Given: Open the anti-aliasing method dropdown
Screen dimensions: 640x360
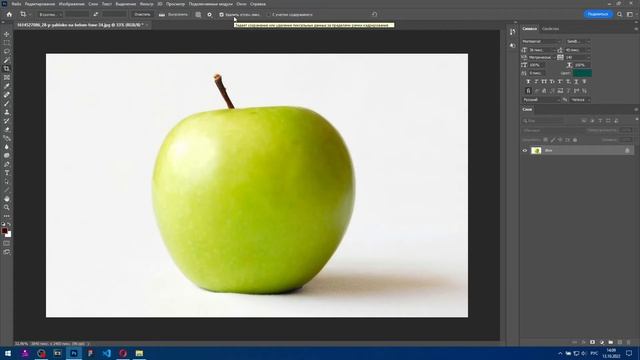Looking at the screenshot, I should (x=580, y=100).
